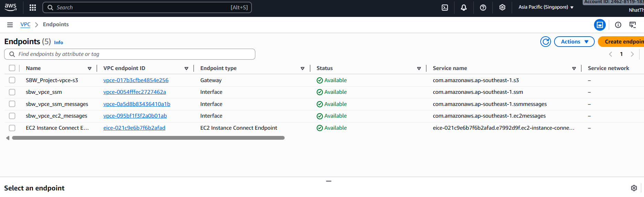Click the SBW_Project-vpce-s3 name cell

(x=52, y=80)
